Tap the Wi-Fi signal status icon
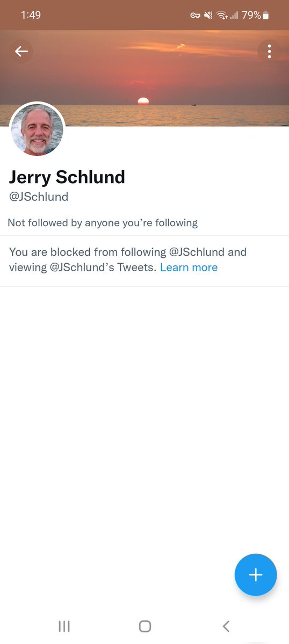This screenshot has width=289, height=644. (x=222, y=16)
